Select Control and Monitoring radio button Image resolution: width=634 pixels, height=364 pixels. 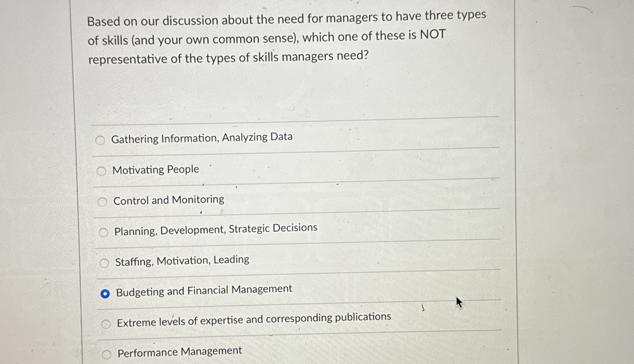(103, 202)
